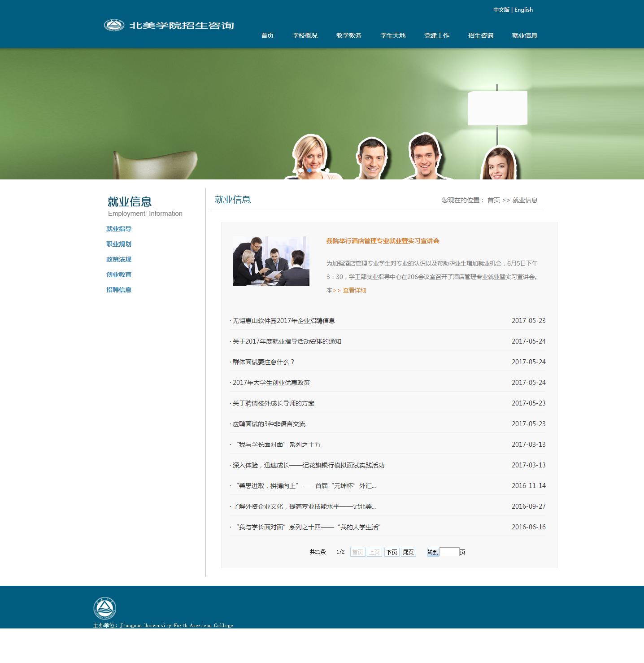Viewport: 644px width, 663px height.
Task: Open the featured hotel management article title
Action: pyautogui.click(x=383, y=241)
